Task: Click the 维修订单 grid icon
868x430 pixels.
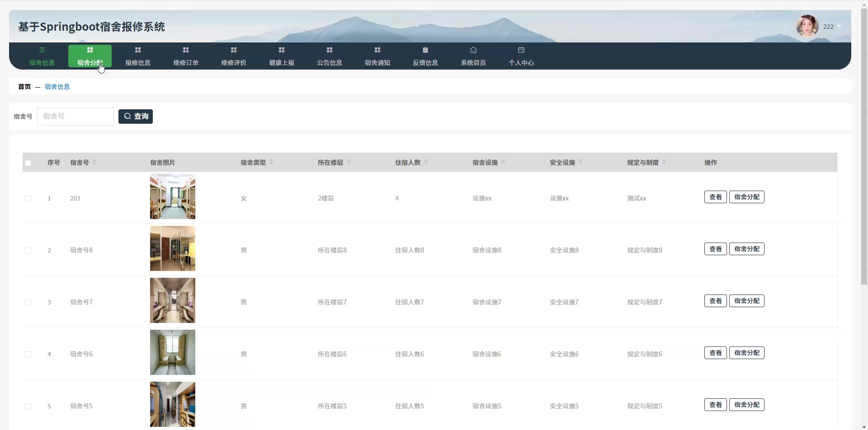Action: [186, 50]
